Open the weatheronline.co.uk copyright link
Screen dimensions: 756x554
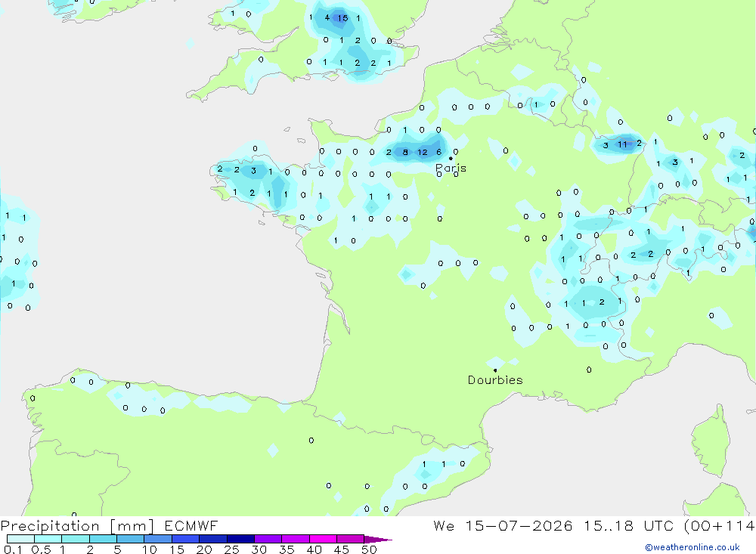click(692, 547)
